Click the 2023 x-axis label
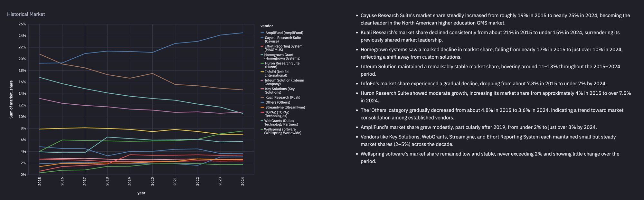The image size is (644, 200). coord(220,182)
